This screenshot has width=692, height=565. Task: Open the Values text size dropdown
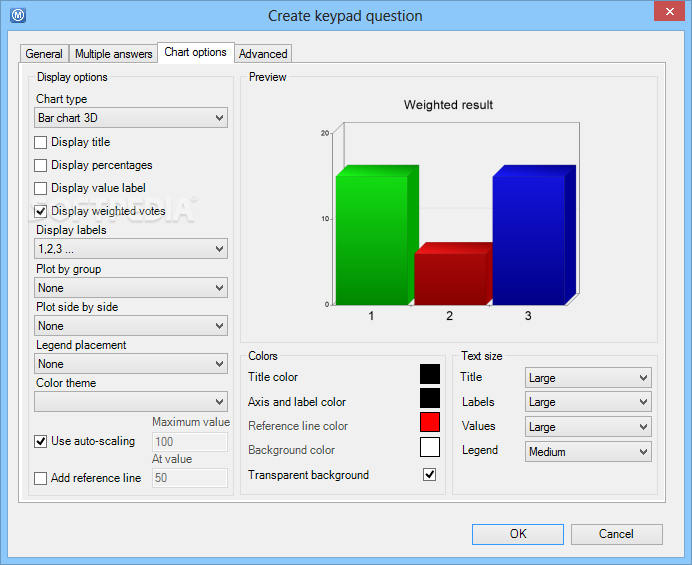588,427
